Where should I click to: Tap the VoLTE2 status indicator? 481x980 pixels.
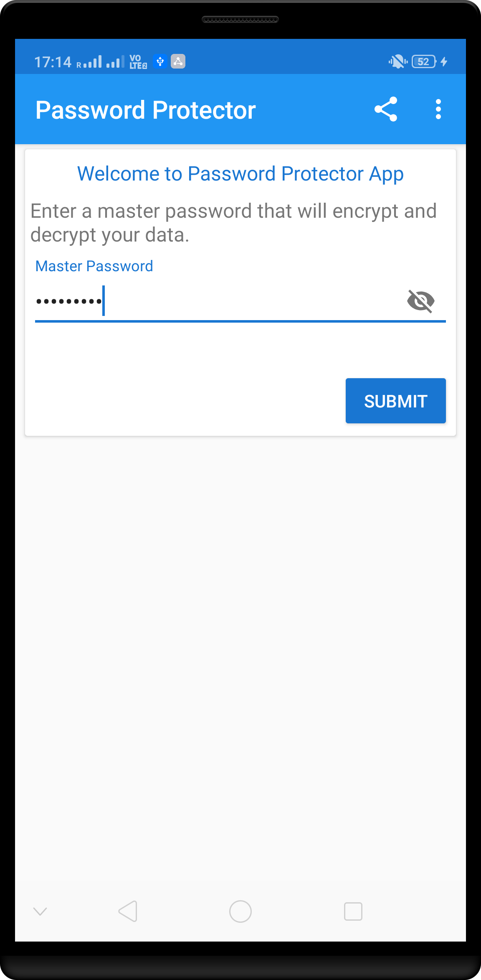coord(138,62)
